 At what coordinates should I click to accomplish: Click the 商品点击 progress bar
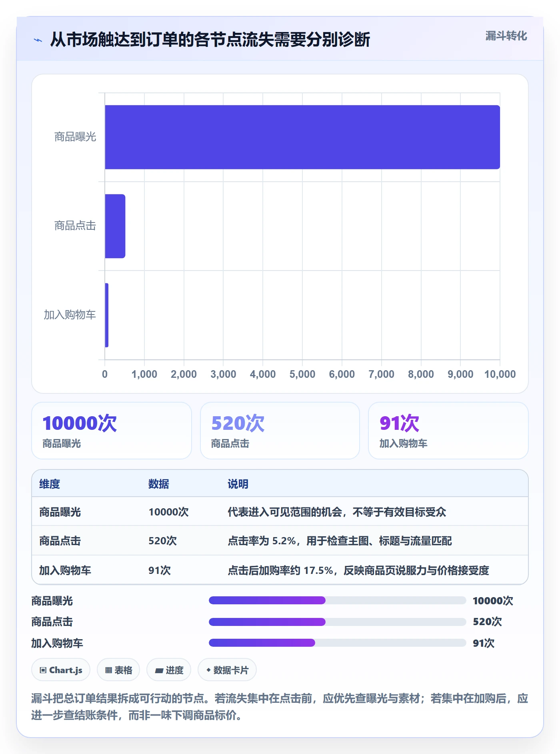(338, 622)
